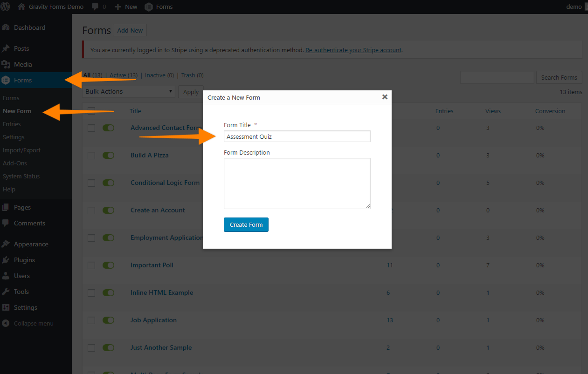Sort forms by the Title column

[135, 111]
